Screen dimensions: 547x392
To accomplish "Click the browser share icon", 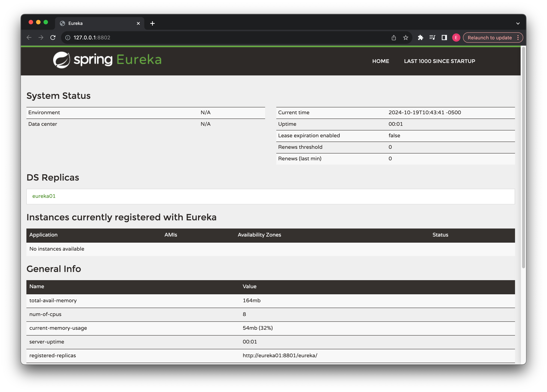I will (x=393, y=37).
